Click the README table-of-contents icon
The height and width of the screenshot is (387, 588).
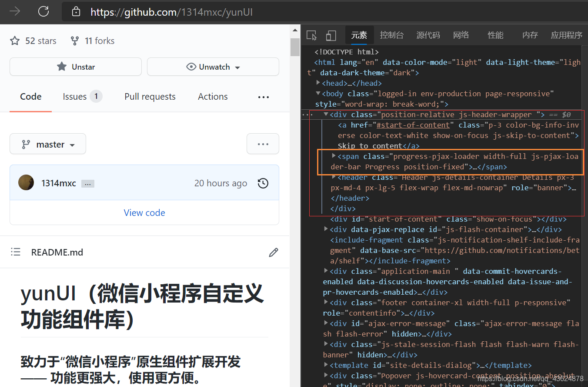[x=15, y=252]
